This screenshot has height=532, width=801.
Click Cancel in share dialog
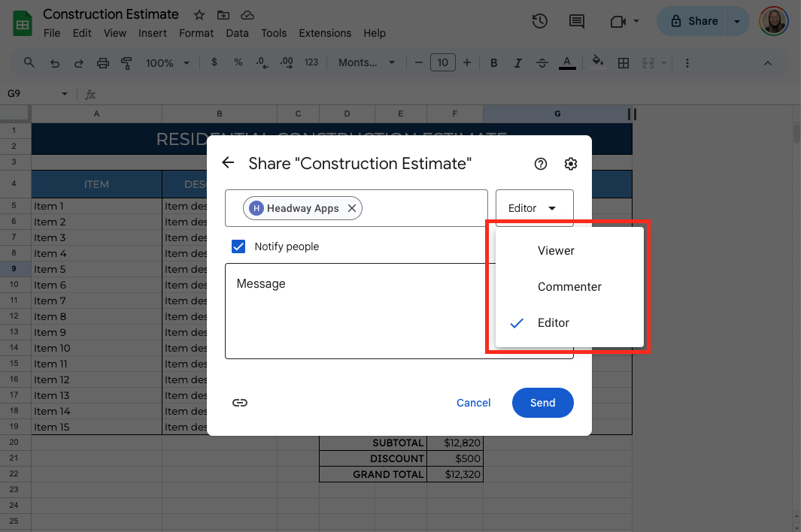(473, 403)
